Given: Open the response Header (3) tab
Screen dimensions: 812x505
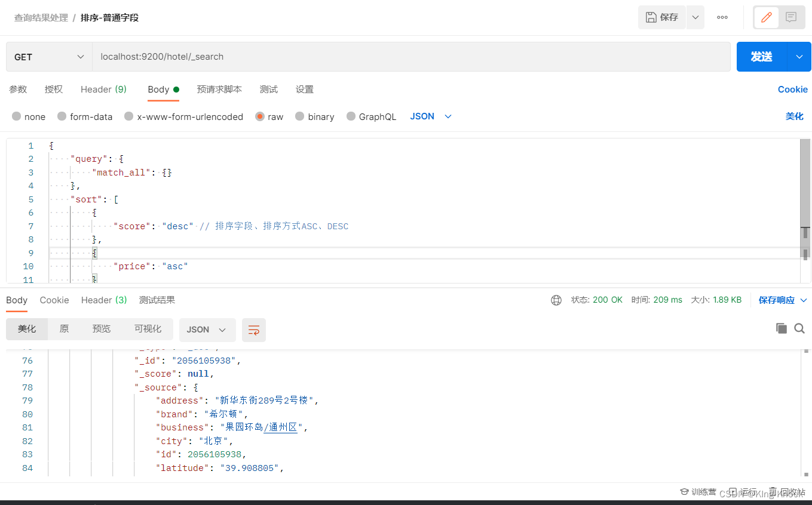Looking at the screenshot, I should pyautogui.click(x=104, y=300).
